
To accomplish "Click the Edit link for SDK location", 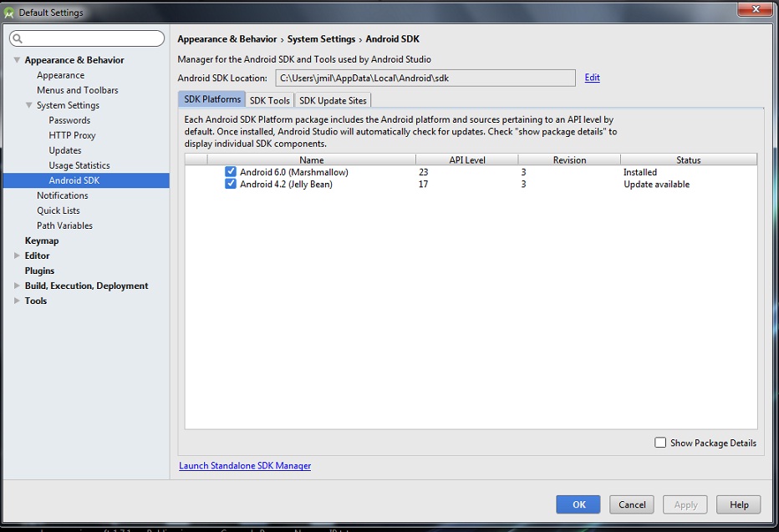I will tap(592, 78).
